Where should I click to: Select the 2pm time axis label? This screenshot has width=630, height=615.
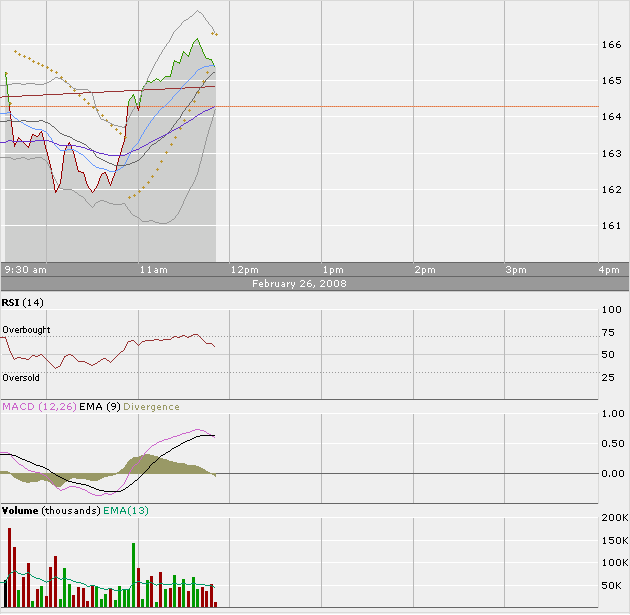coord(425,270)
